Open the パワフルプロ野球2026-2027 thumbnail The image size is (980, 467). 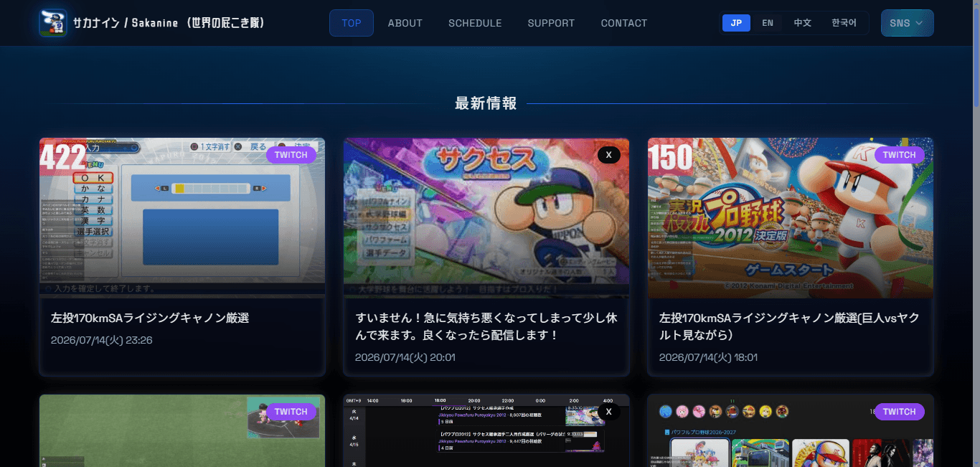791,431
